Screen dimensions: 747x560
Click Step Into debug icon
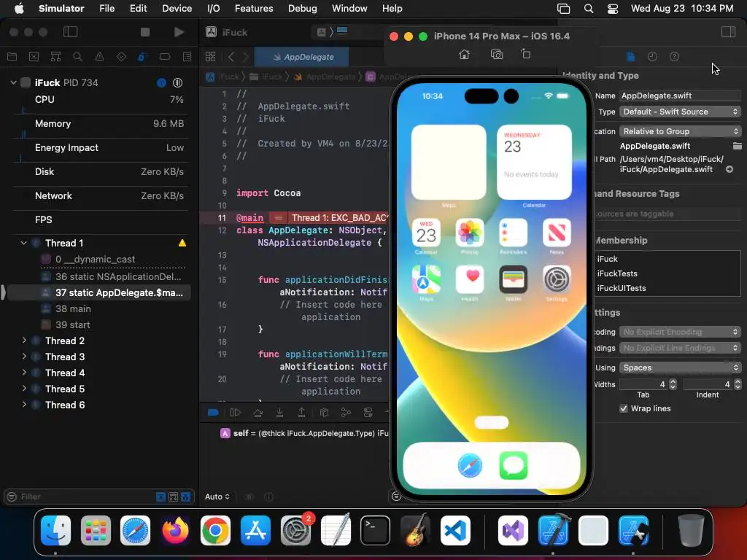[x=279, y=413]
